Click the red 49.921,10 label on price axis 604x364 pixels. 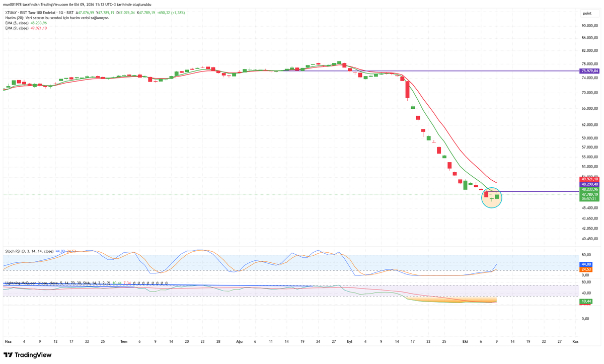[589, 179]
